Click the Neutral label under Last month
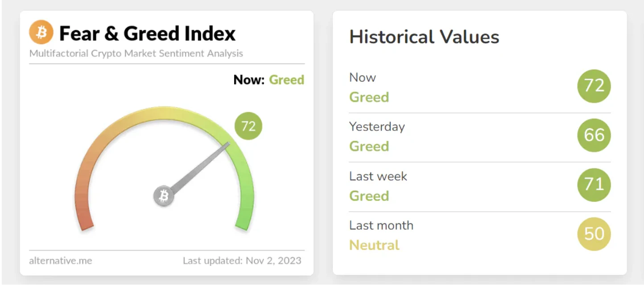 374,245
